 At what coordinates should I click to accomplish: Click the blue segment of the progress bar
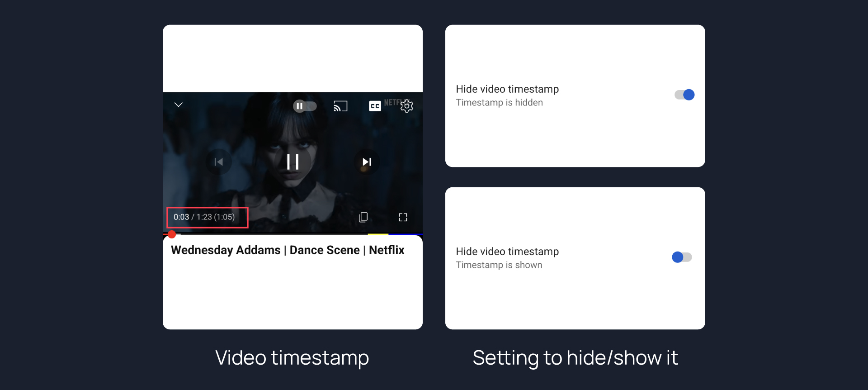coord(406,234)
